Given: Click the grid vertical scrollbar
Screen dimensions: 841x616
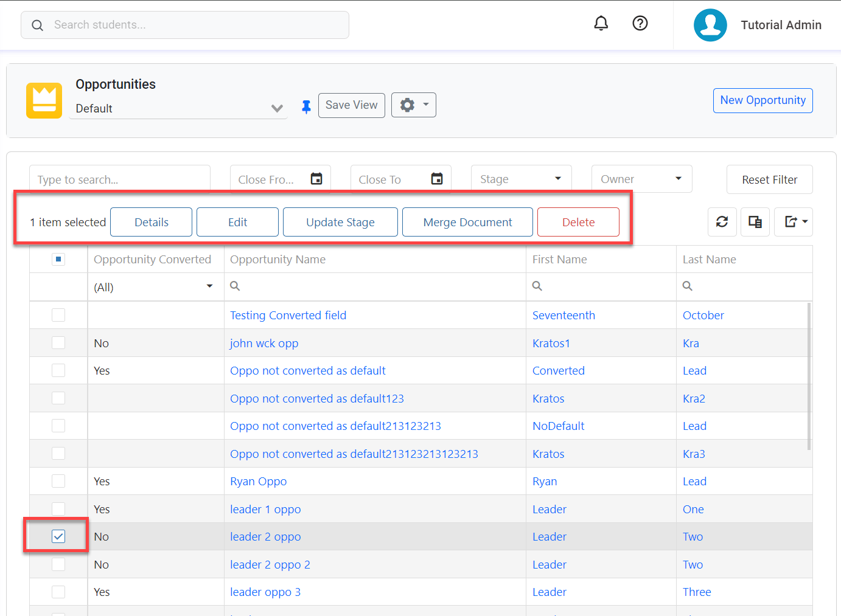Looking at the screenshot, I should [x=809, y=376].
